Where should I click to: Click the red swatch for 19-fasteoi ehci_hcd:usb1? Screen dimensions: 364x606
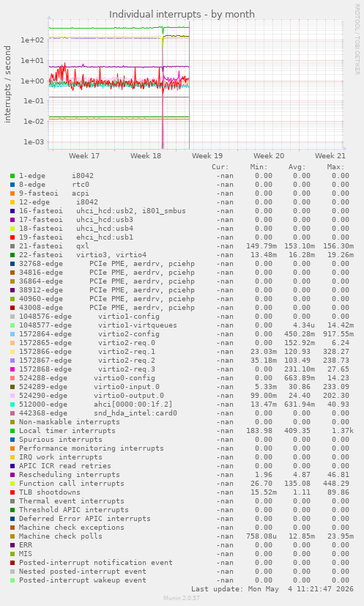pyautogui.click(x=12, y=237)
